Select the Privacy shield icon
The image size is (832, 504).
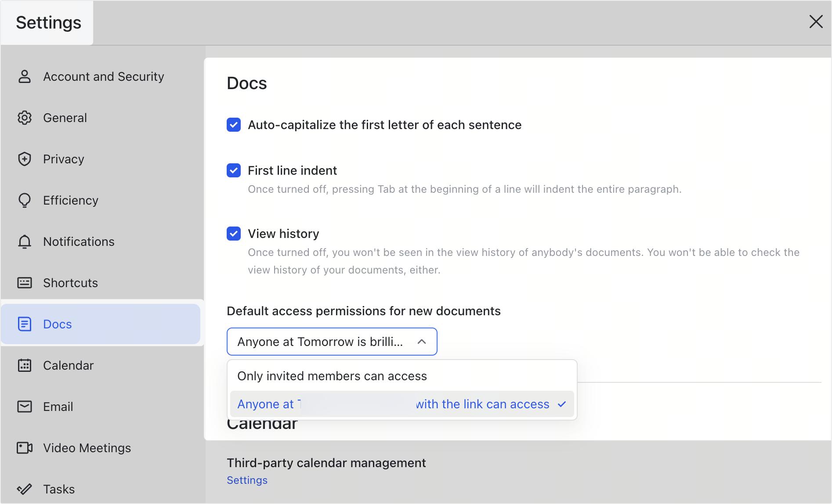25,159
